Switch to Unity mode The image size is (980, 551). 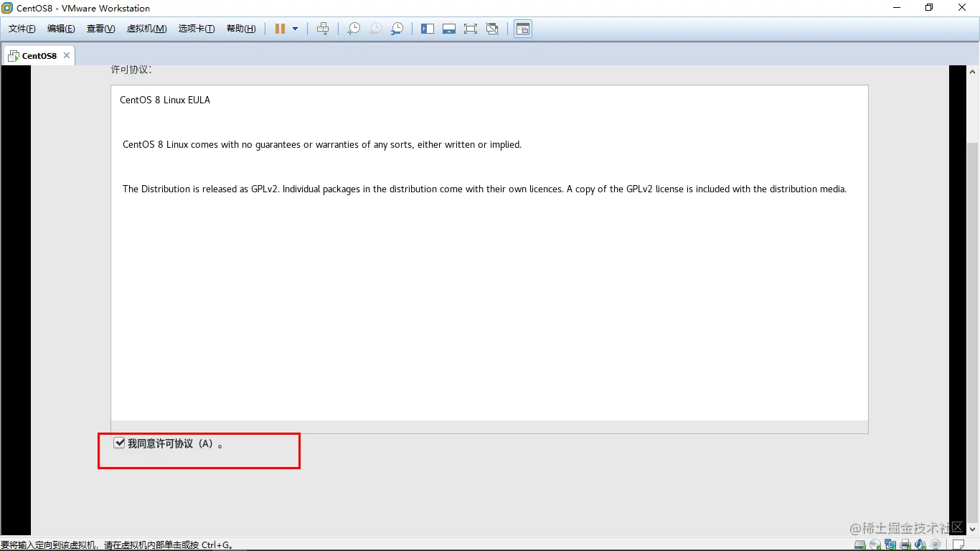[492, 29]
